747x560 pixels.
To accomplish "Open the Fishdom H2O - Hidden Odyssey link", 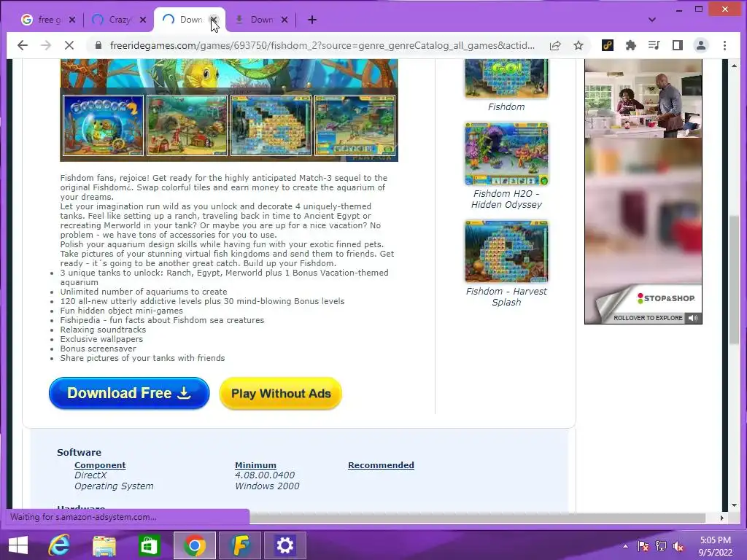I will tap(506, 199).
